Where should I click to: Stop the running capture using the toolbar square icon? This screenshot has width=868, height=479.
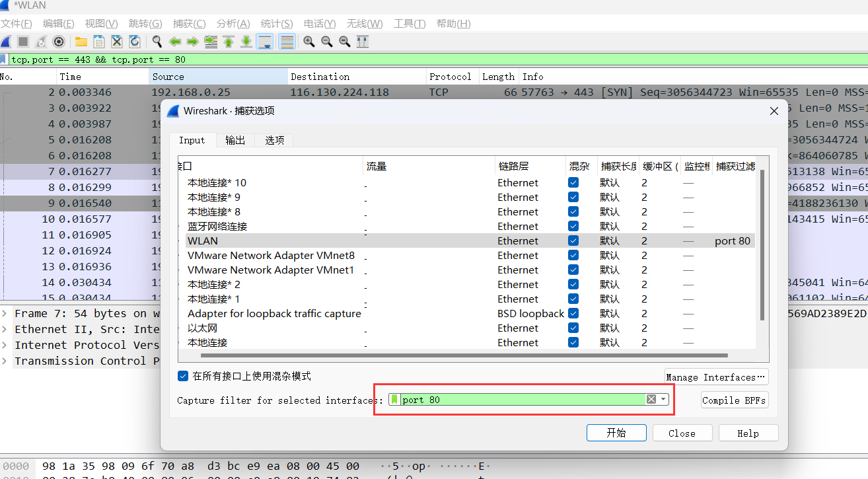23,42
